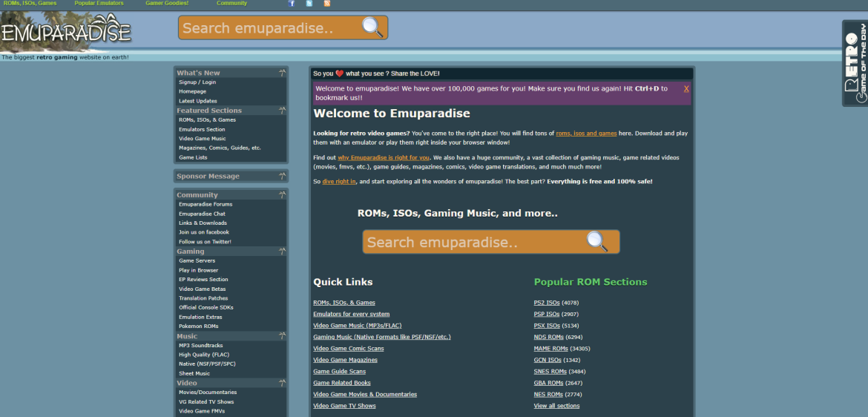The width and height of the screenshot is (868, 417).
Task: Open Emulators for every system quick link
Action: pos(352,314)
